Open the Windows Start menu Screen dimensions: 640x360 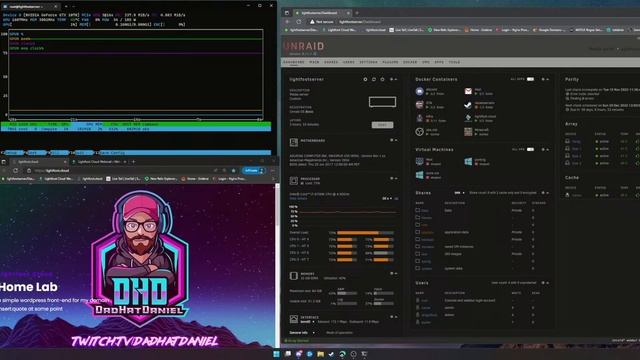pyautogui.click(x=276, y=354)
